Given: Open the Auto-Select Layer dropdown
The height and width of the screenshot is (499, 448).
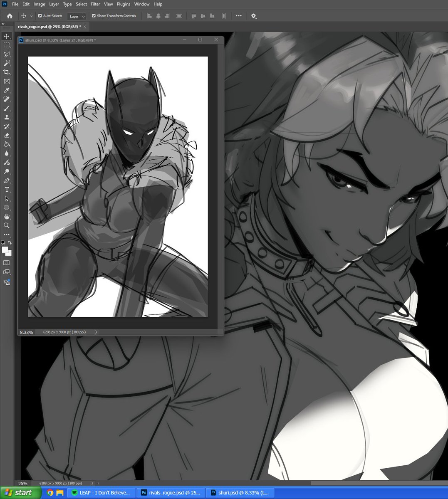Looking at the screenshot, I should 76,16.
